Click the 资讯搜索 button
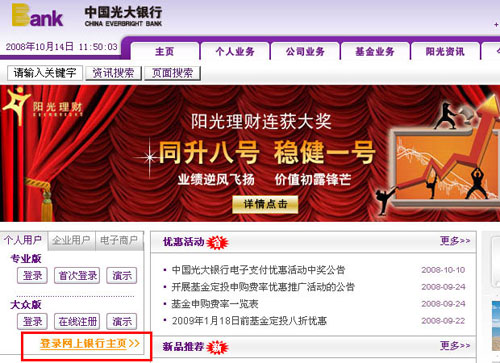Screen dimensions: 500x363 click(x=113, y=73)
